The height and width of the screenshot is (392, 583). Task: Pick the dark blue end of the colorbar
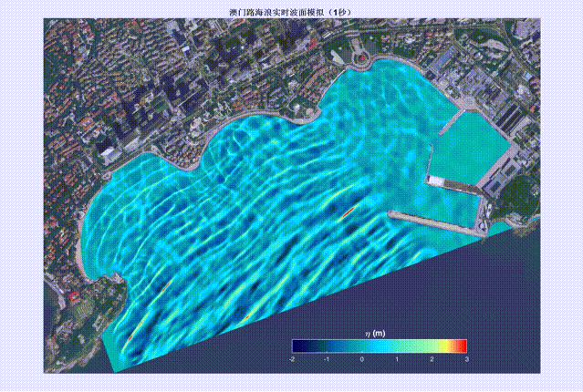point(297,346)
